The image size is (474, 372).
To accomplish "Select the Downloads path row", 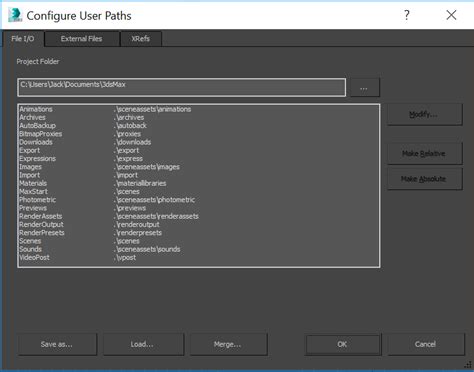I will pos(199,142).
